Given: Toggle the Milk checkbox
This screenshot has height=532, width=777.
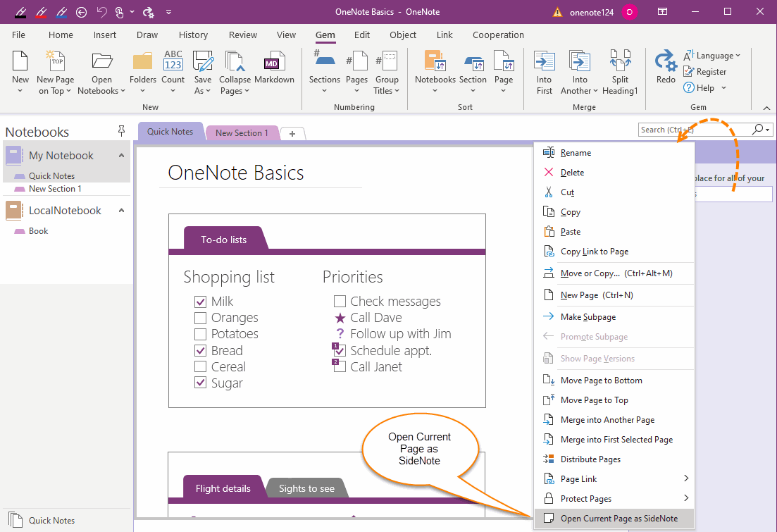Looking at the screenshot, I should pos(200,302).
